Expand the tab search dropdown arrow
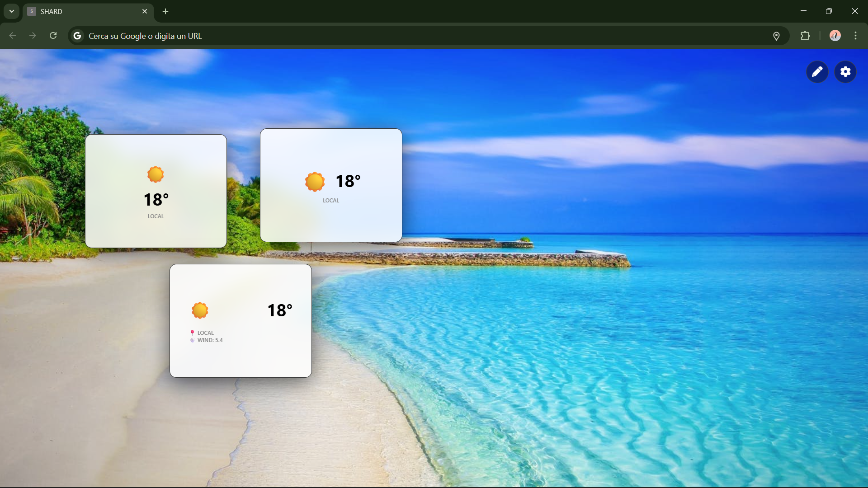 pos(11,11)
